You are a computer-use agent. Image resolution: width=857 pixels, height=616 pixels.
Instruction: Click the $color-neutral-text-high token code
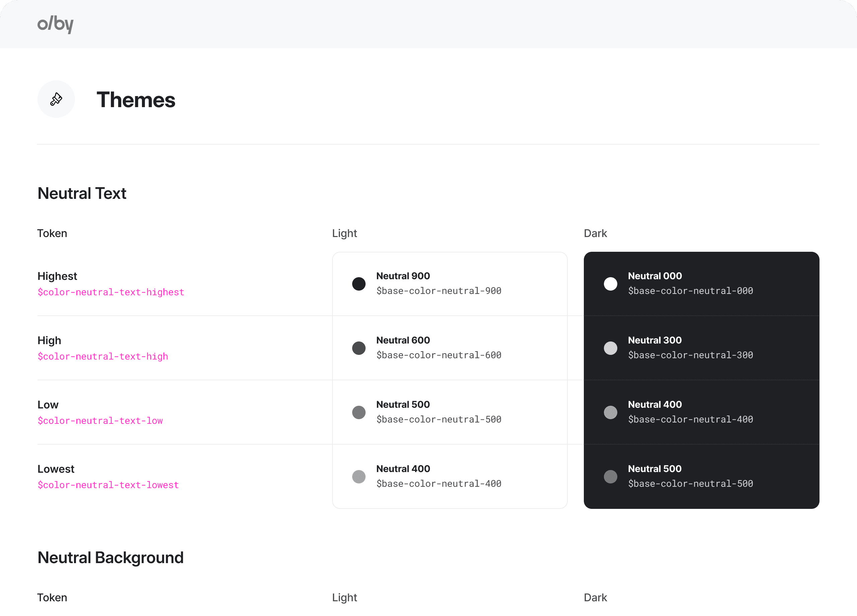(103, 356)
